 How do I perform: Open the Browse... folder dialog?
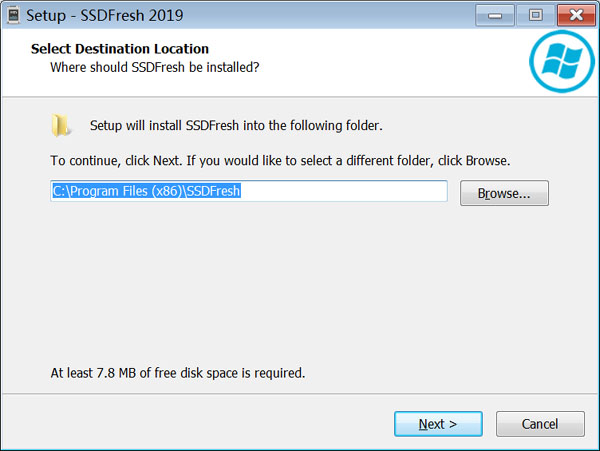pyautogui.click(x=504, y=193)
